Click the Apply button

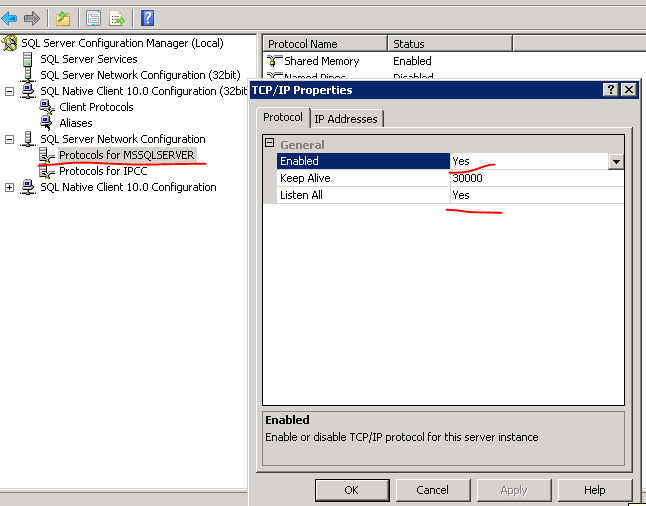click(x=514, y=490)
